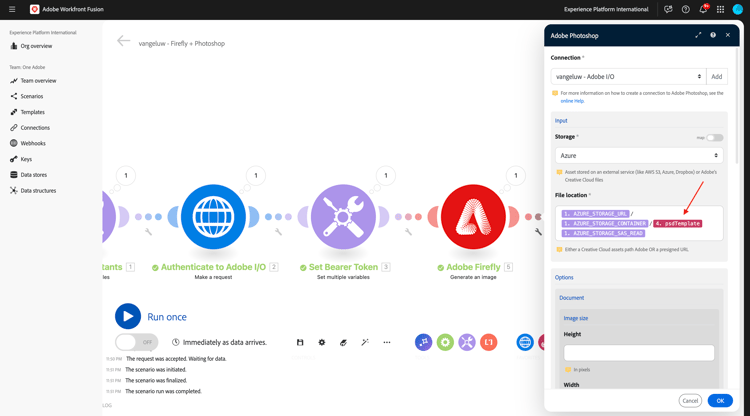750x416 pixels.
Task: Click the blue HTTP globe favorite icon
Action: click(x=525, y=342)
